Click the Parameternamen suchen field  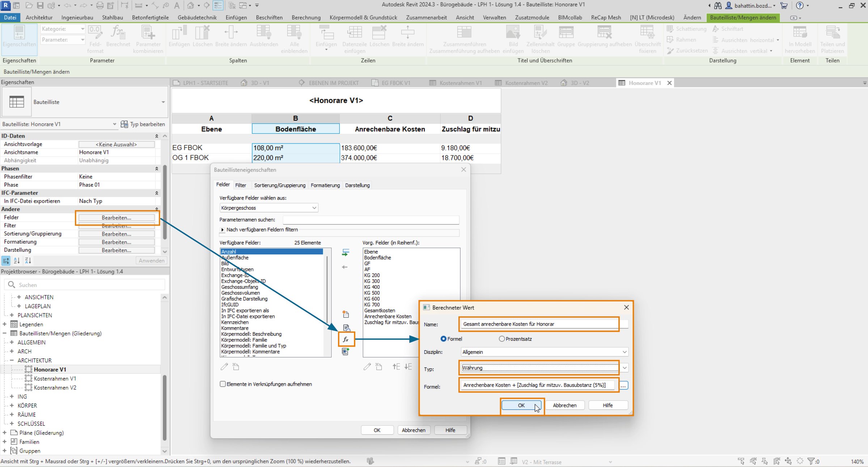tap(371, 219)
